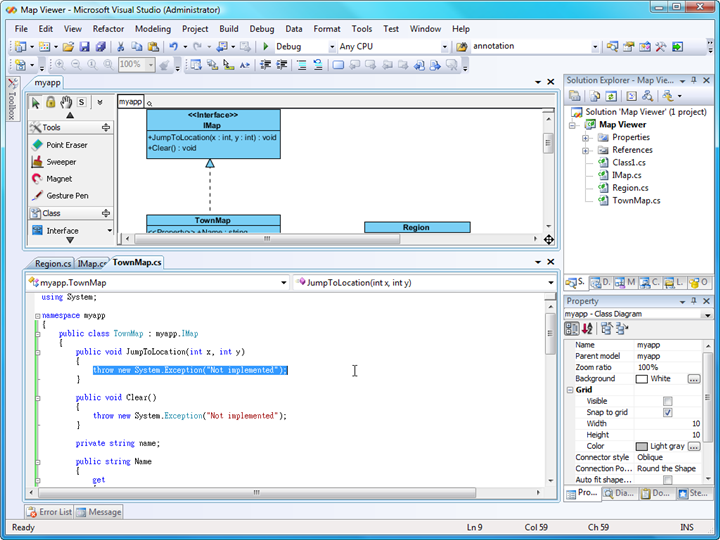Viewport: 720px width, 540px height.
Task: Click the lock icon in diagram palette
Action: click(x=51, y=102)
